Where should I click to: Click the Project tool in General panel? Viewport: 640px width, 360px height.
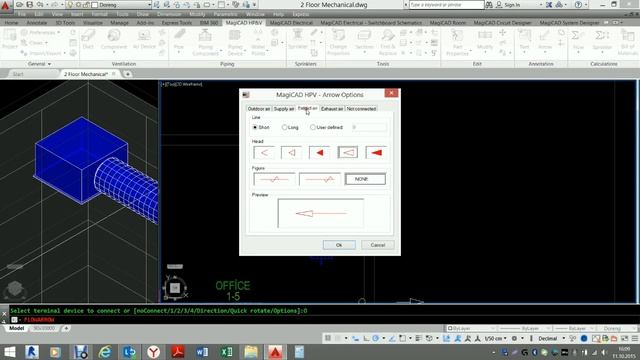point(9,40)
